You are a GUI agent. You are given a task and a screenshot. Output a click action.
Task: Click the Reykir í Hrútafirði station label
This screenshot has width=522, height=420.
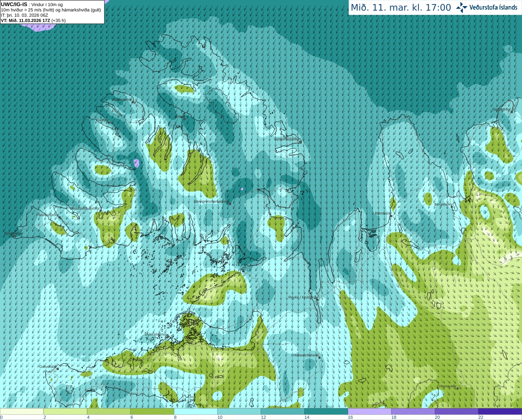pos(302,297)
